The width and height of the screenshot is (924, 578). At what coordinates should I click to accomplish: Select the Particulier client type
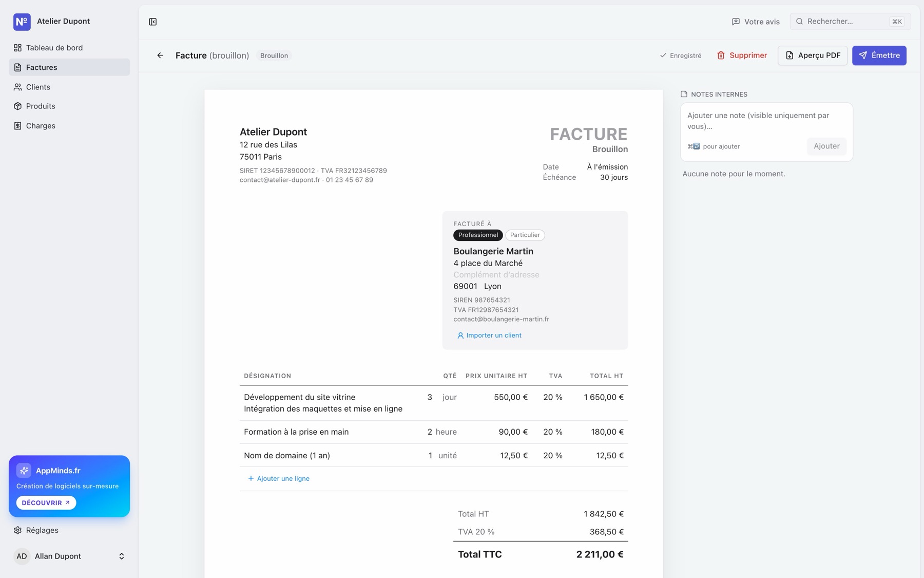525,235
